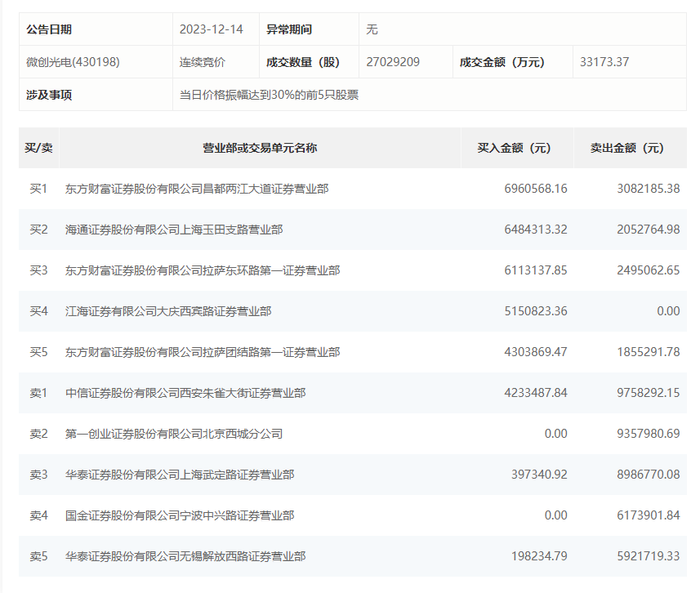Select the 买1 row label

point(38,189)
